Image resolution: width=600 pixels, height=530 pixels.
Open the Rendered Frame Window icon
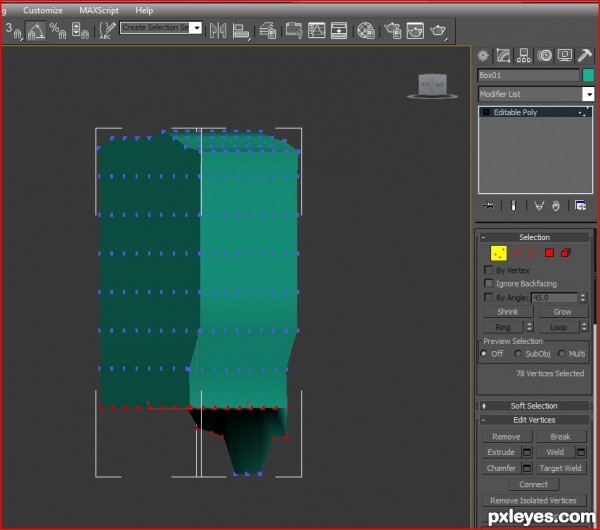[415, 31]
